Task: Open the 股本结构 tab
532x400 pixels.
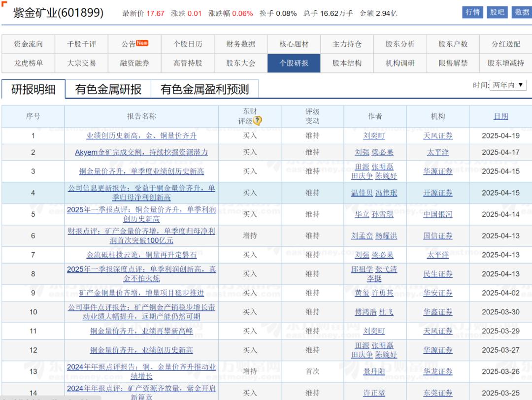Action: [347, 63]
